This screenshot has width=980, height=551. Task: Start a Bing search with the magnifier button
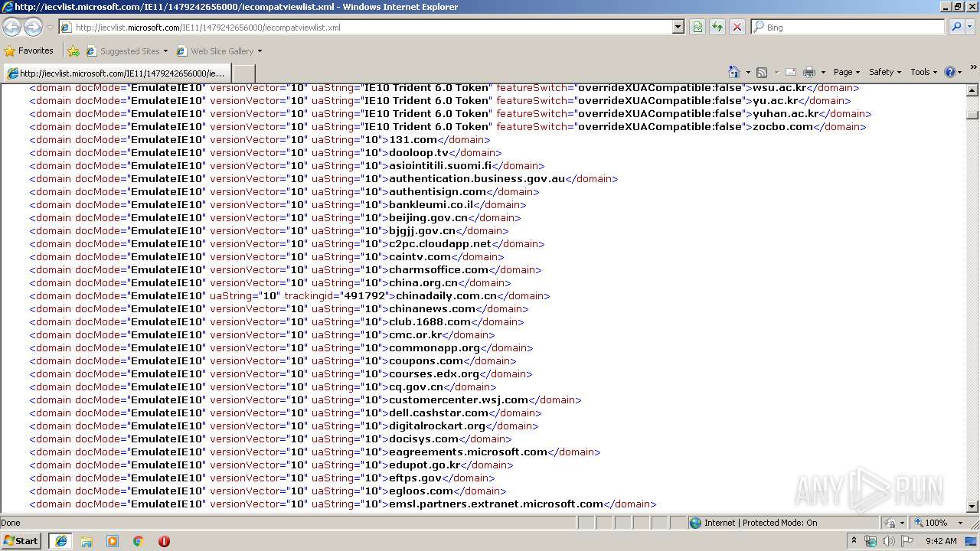coord(955,27)
